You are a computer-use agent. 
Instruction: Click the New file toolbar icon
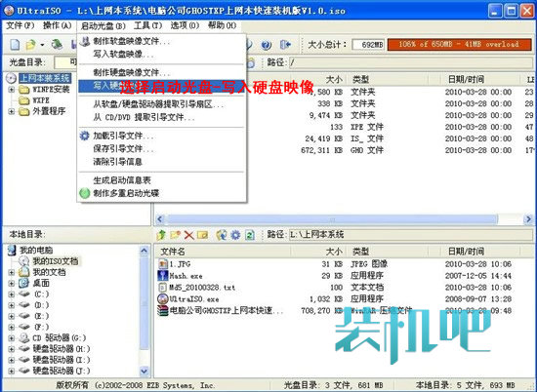(15, 45)
